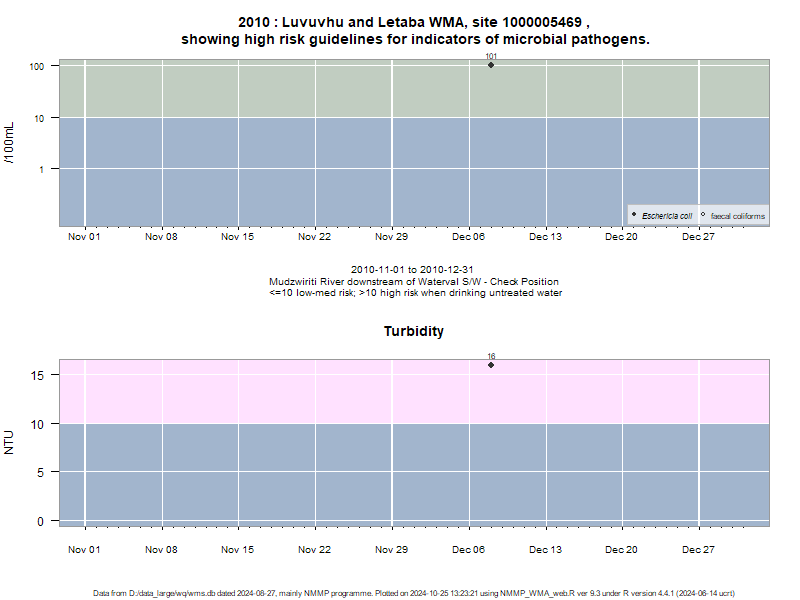800x600 pixels.
Task: Click the 'faecal coliforms' legend label
Action: tap(738, 216)
